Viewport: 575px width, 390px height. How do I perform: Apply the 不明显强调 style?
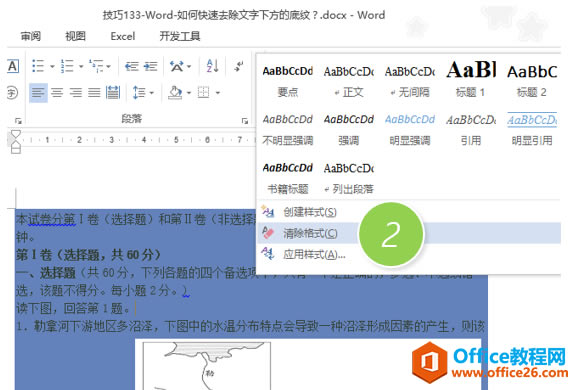coord(288,130)
